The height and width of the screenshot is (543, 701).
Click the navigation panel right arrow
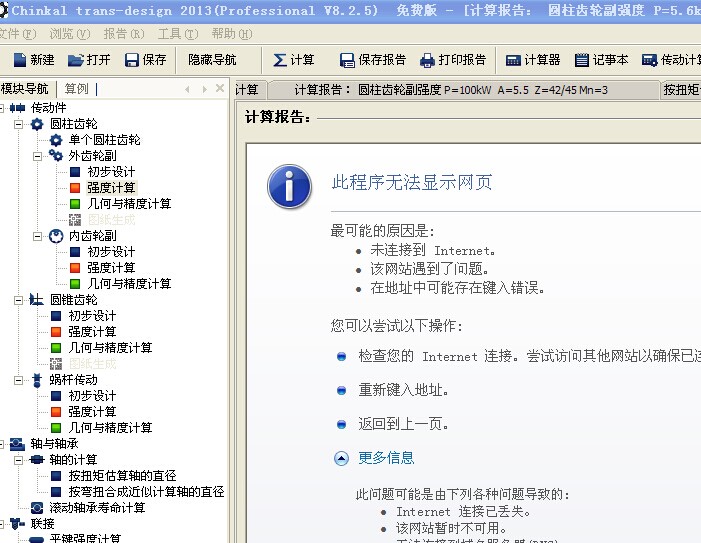[x=204, y=89]
